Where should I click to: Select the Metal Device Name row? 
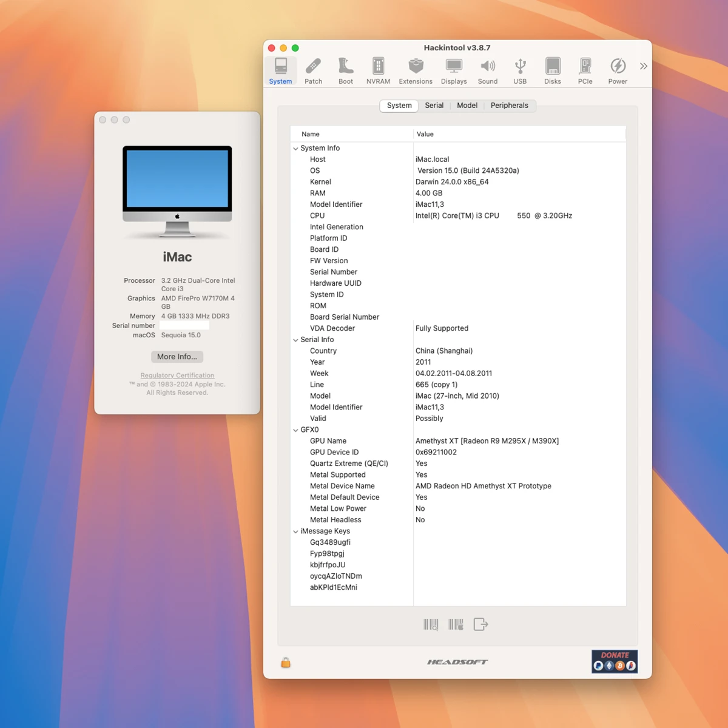click(458, 486)
